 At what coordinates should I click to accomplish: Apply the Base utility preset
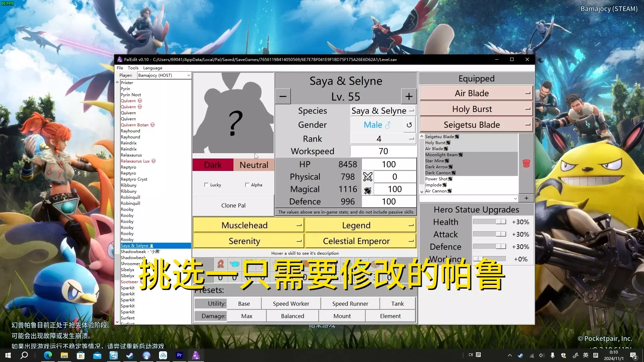[x=244, y=304]
